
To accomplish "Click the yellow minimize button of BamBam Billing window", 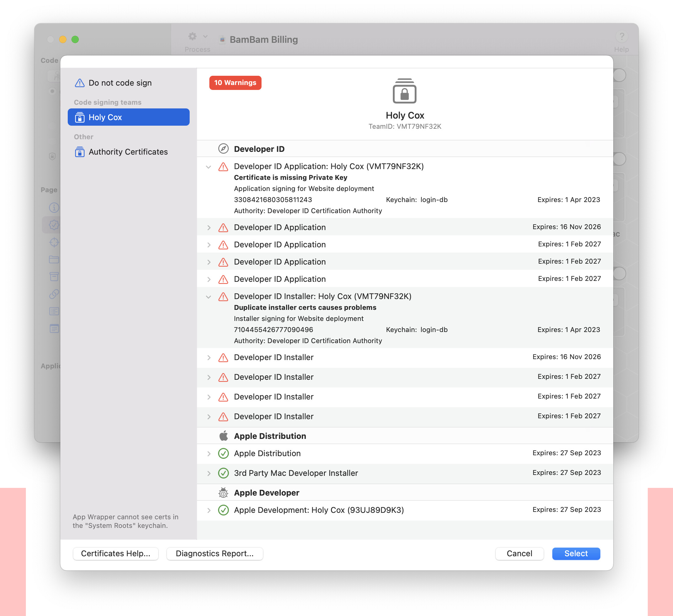I will coord(63,39).
